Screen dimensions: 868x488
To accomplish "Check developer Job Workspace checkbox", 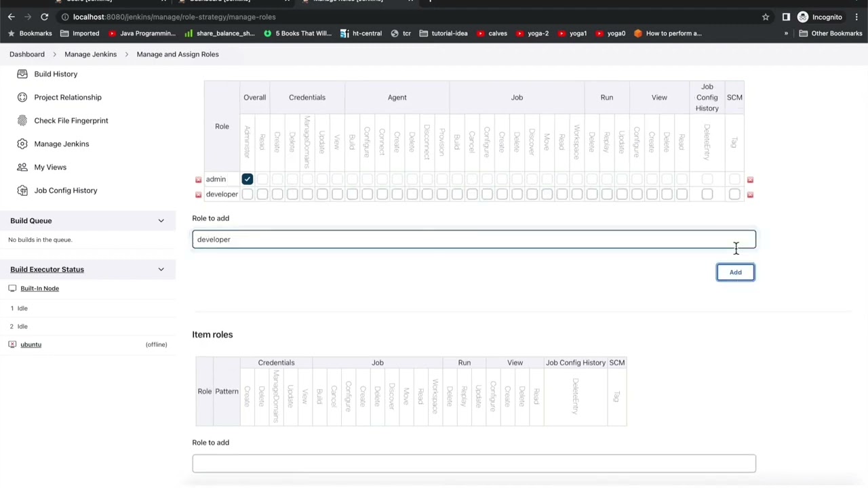I will click(x=577, y=195).
